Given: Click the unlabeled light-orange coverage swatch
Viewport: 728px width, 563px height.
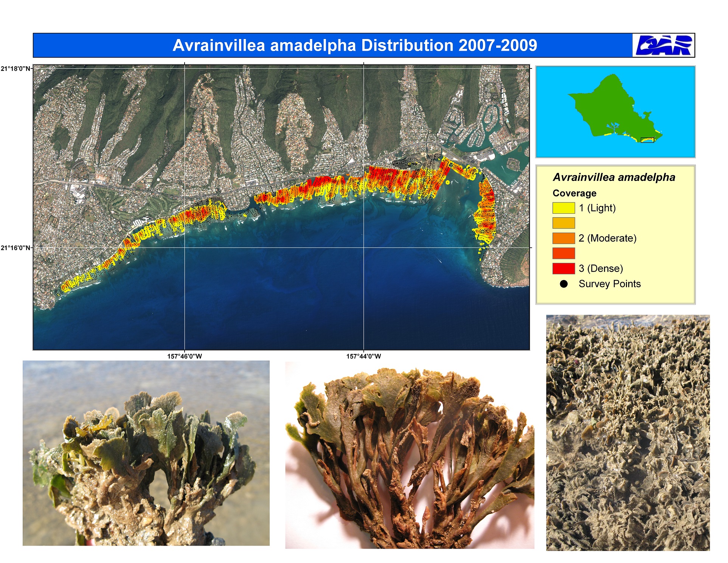Looking at the screenshot, I should [x=563, y=223].
